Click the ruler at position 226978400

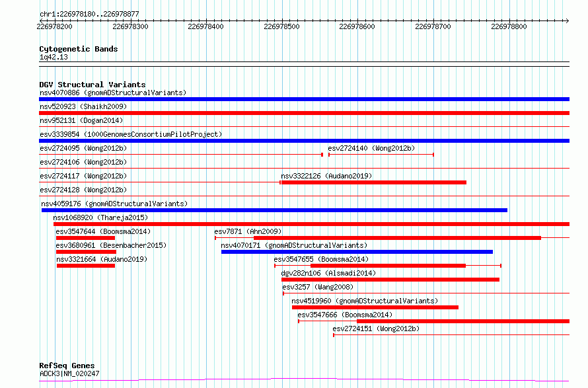(206, 26)
